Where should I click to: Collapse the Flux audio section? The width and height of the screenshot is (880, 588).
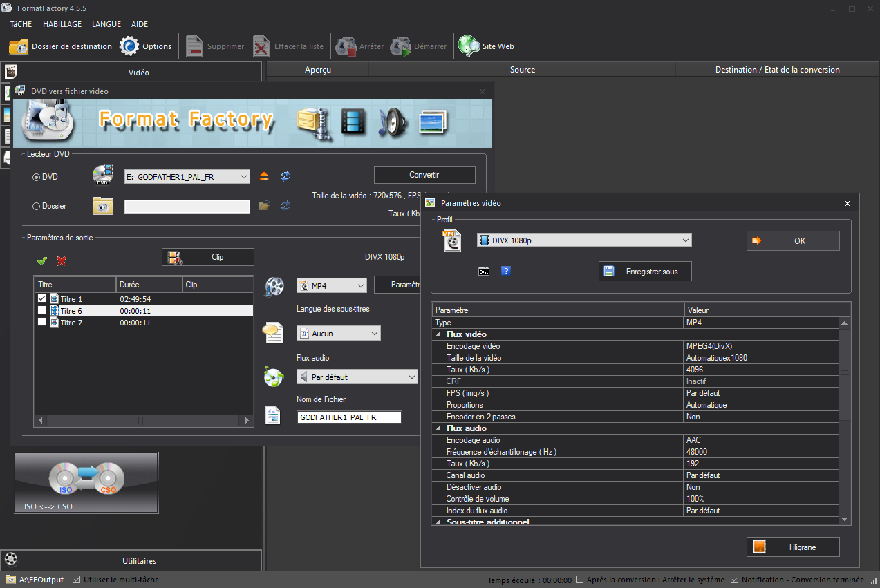(x=438, y=428)
